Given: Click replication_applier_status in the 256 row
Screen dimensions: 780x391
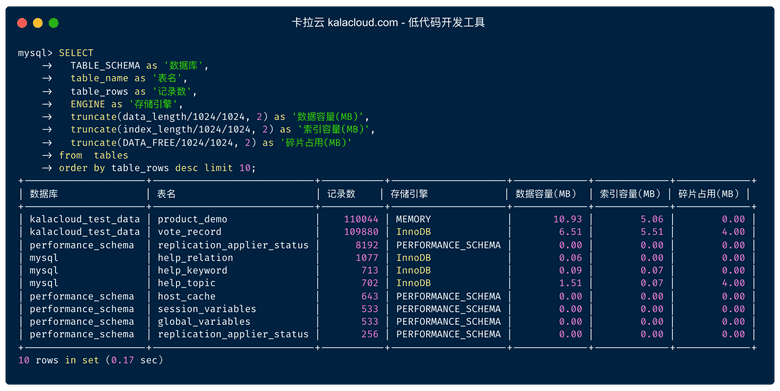Looking at the screenshot, I should click(233, 334).
